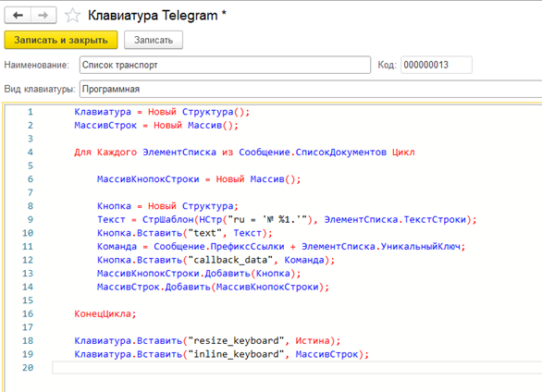Screen dimensions: 542x392
Task: Click line 'Кнопка.Вставить("text", Текст);'
Action: tap(185, 233)
